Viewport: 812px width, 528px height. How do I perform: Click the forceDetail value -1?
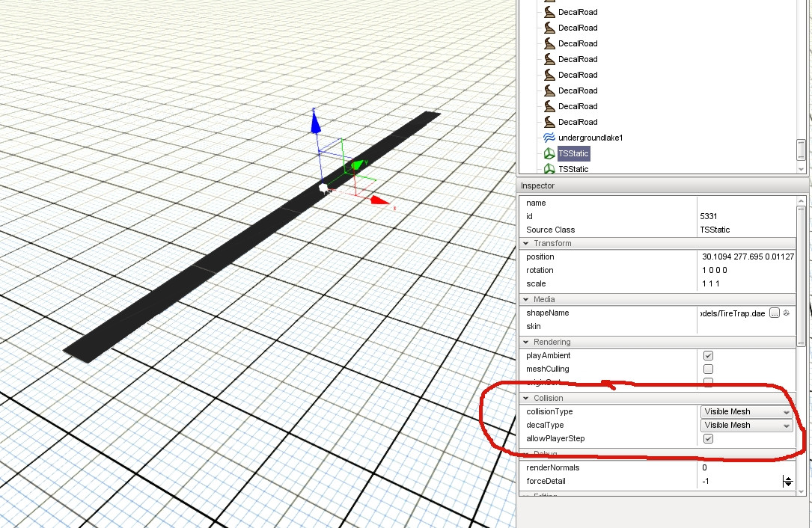(705, 481)
